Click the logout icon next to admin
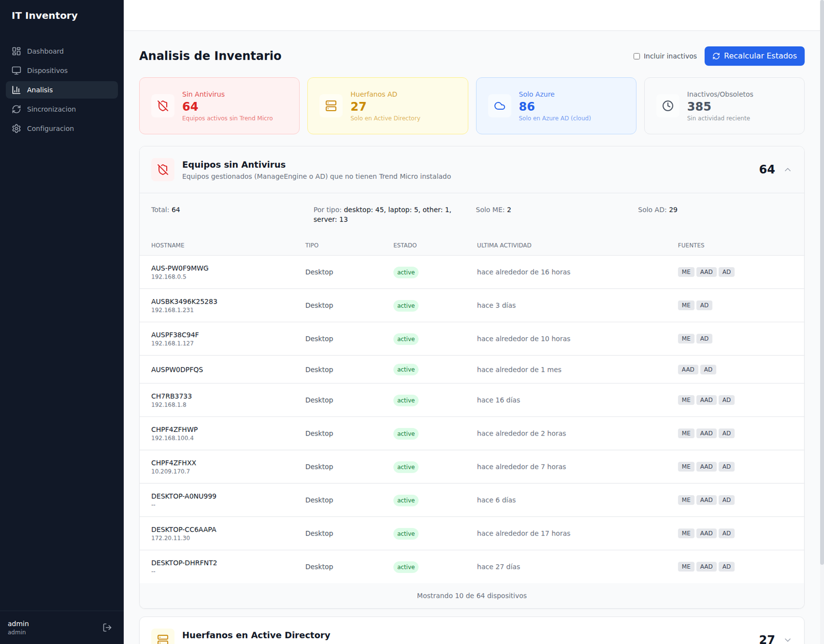Screen dimensions: 824x644 click(x=107, y=628)
